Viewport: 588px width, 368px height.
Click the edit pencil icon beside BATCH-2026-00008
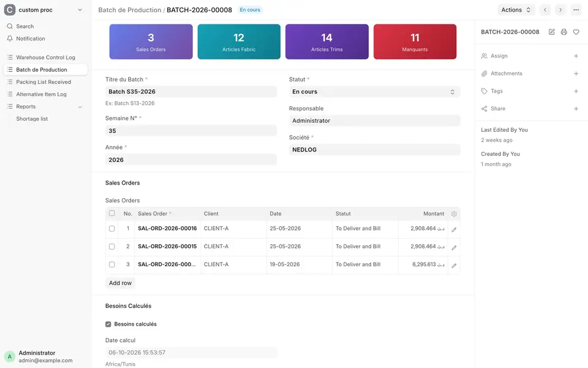[552, 32]
